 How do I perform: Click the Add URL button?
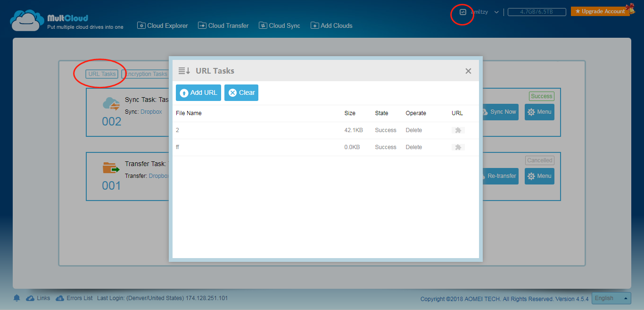point(198,93)
